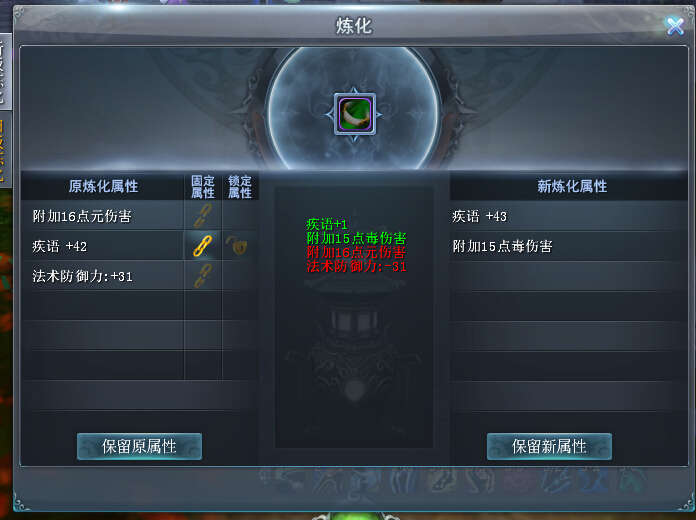This screenshot has height=520, width=696.
Task: Click the 固定属性 column header
Action: point(203,187)
